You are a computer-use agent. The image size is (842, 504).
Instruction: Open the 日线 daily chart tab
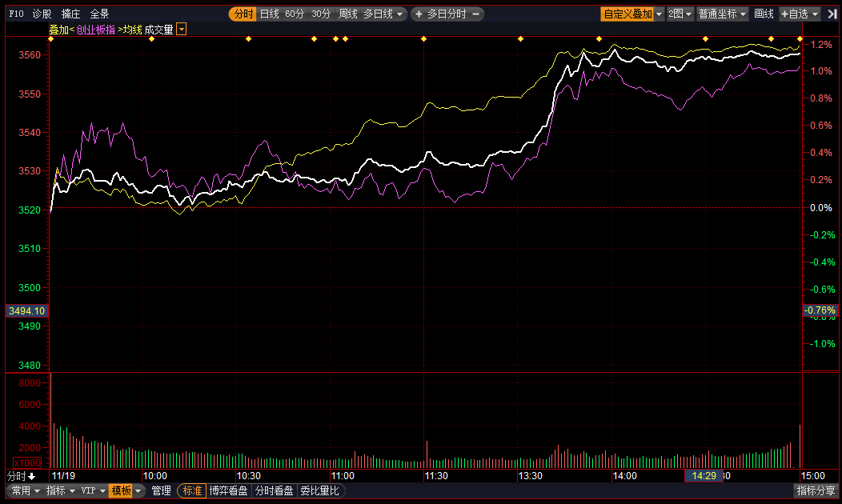[x=269, y=14]
